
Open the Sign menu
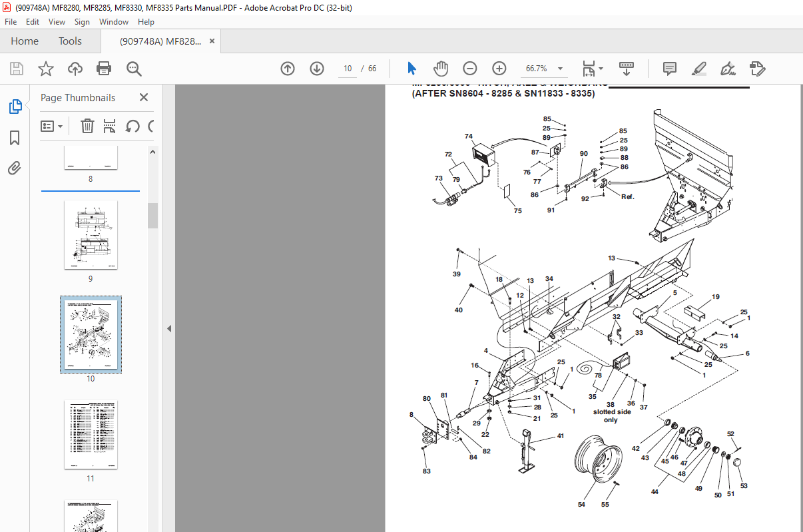click(x=82, y=22)
